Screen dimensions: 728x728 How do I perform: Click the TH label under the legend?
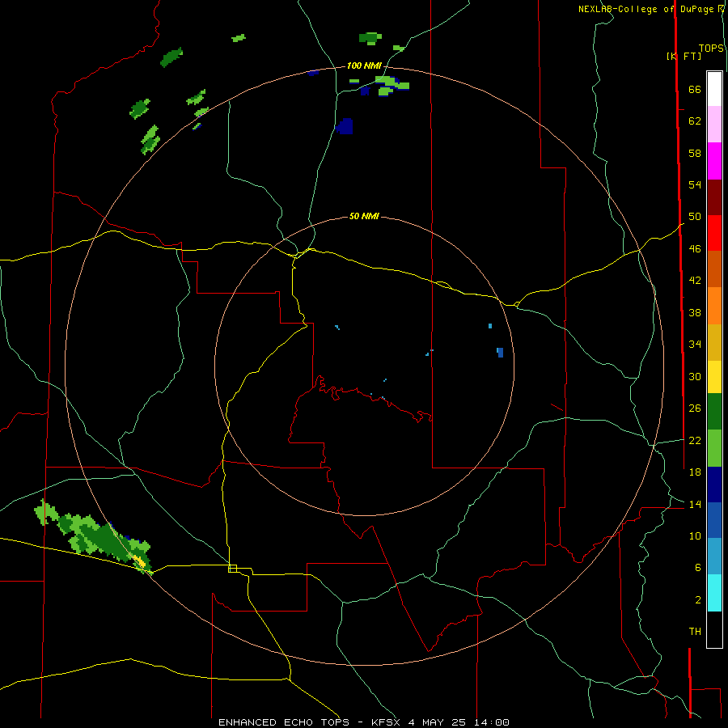[x=695, y=632]
